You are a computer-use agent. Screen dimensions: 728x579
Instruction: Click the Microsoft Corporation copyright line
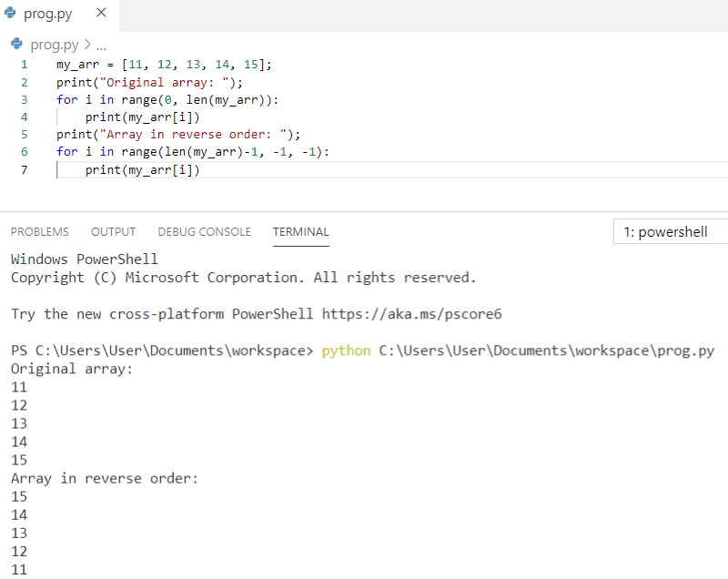point(243,278)
